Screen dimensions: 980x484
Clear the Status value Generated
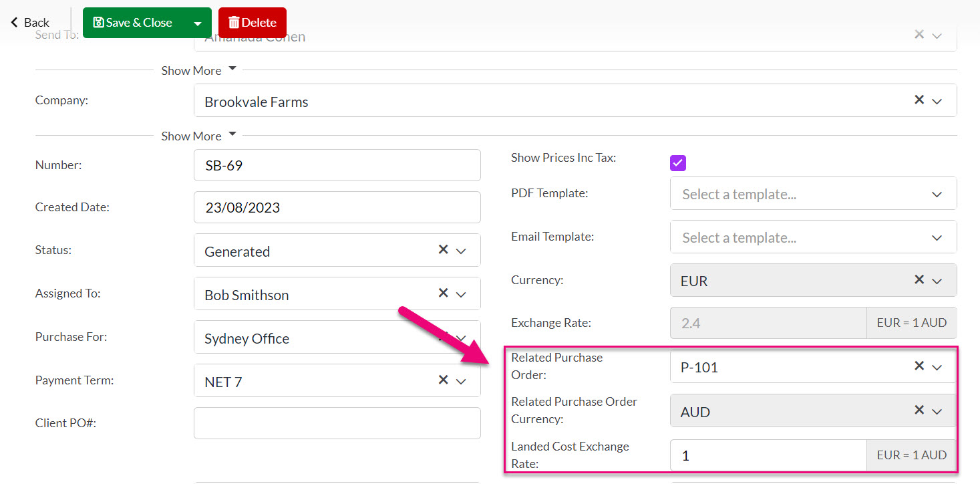pos(443,249)
